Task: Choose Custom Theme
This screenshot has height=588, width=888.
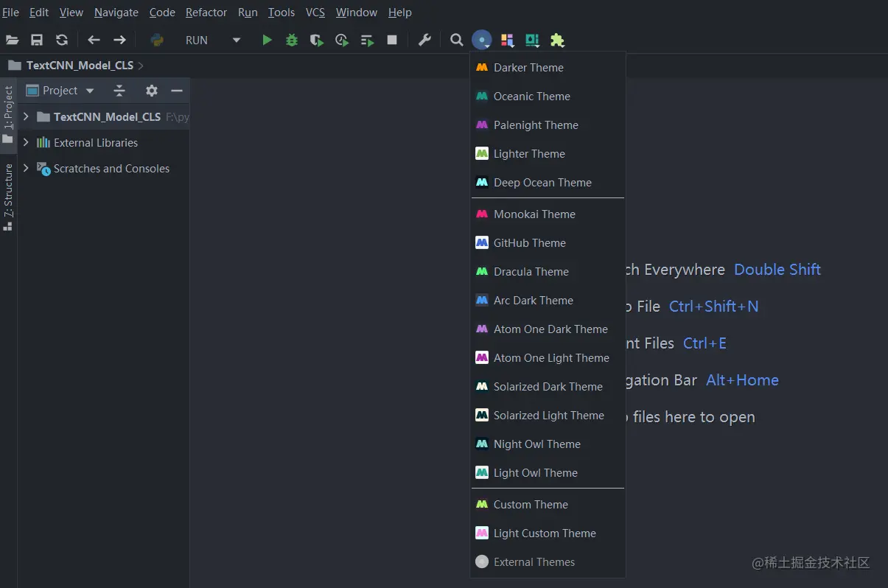Action: click(548, 505)
